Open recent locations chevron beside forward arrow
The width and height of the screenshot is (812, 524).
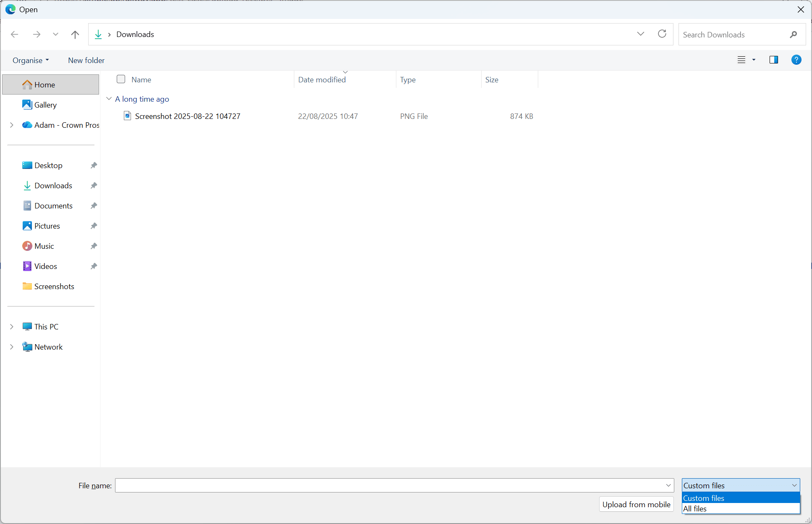coord(55,34)
